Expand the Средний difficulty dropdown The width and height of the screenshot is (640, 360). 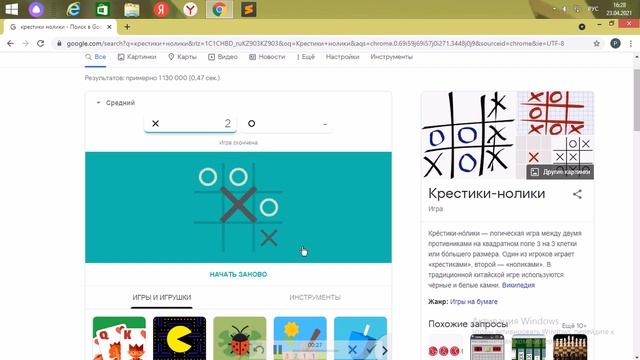click(x=116, y=103)
